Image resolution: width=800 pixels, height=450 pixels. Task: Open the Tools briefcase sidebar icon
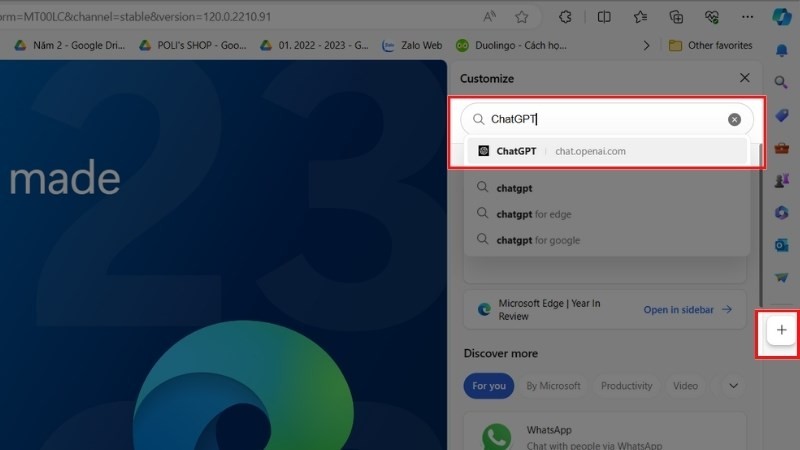(x=782, y=148)
